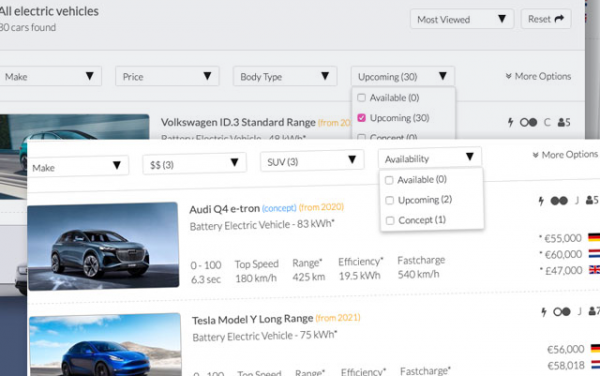This screenshot has width=600, height=376.
Task: Click UK flag next to £47,000
Action: coord(594,270)
